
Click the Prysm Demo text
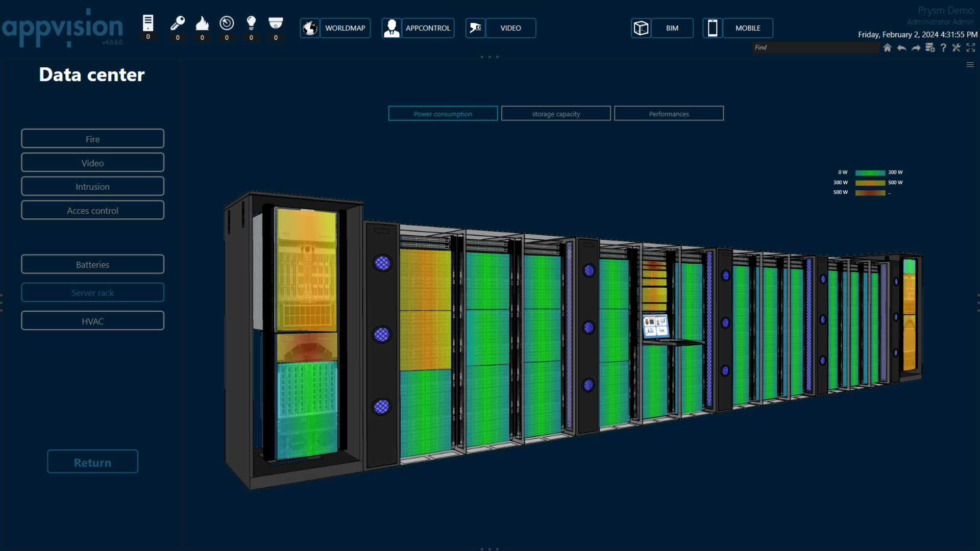[x=945, y=11]
